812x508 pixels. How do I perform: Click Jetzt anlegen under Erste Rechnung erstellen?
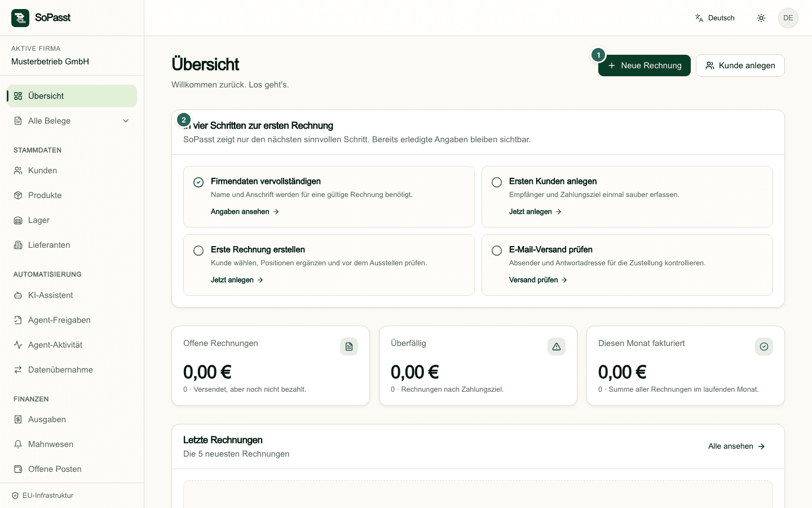pyautogui.click(x=237, y=280)
